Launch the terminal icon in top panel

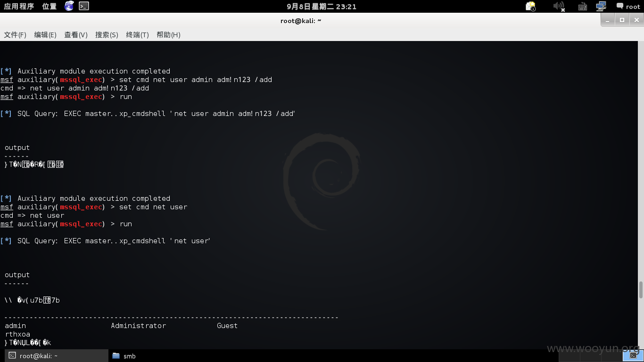pyautogui.click(x=84, y=6)
